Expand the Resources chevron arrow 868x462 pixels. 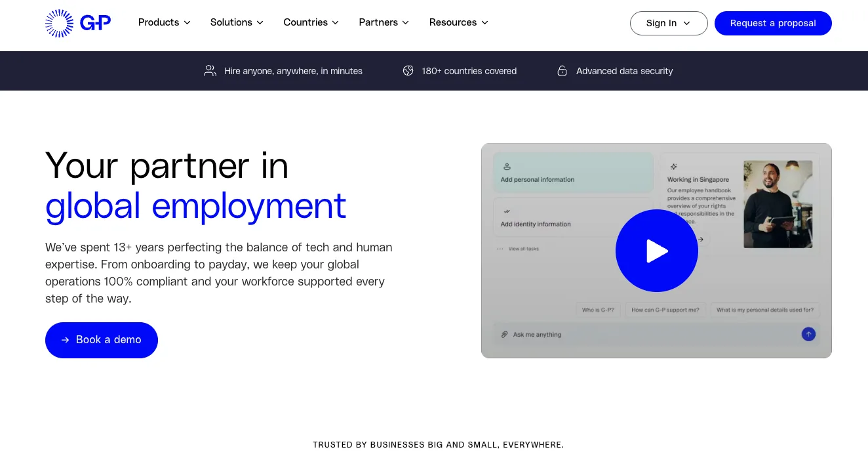tap(484, 23)
